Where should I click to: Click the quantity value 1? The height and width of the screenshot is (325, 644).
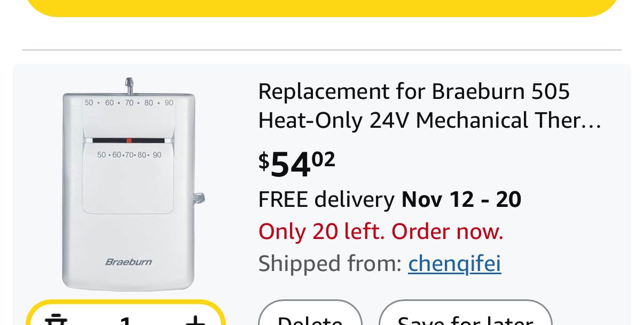point(125,321)
